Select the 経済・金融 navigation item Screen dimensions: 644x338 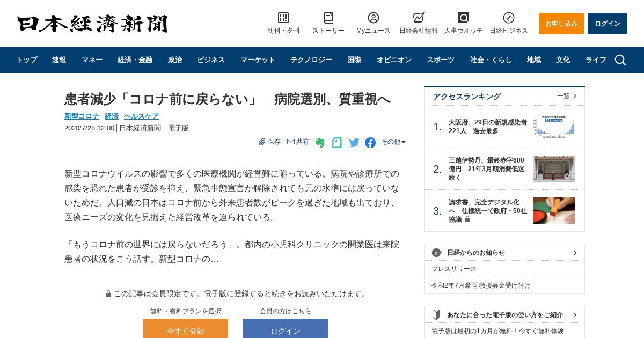(x=135, y=60)
